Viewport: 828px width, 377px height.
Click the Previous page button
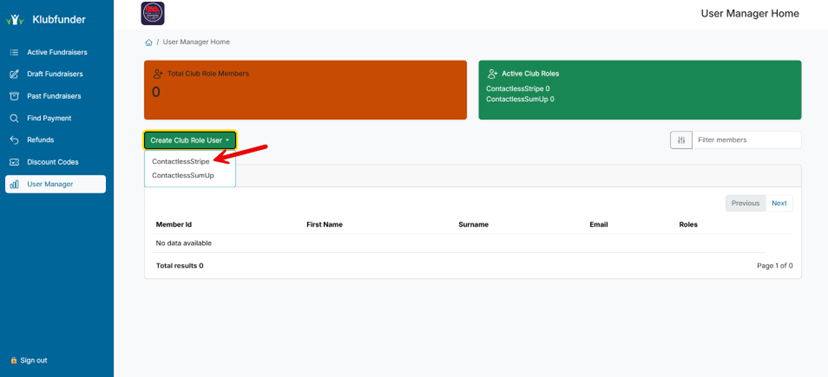point(745,203)
